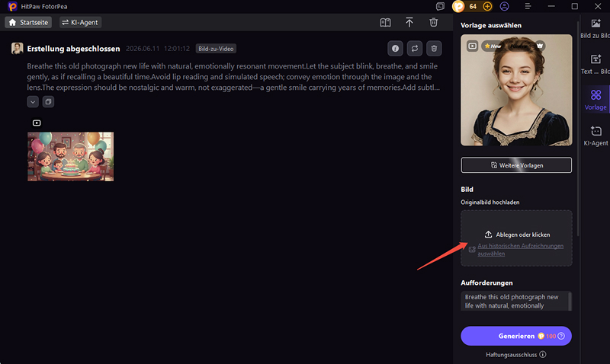Copy the prompt with the copy icon
This screenshot has height=364, width=610.
(48, 102)
